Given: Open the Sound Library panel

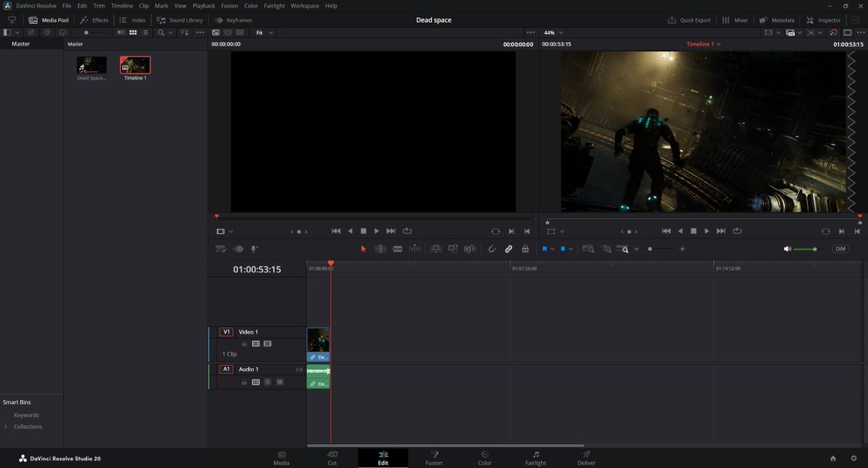Looking at the screenshot, I should [180, 20].
